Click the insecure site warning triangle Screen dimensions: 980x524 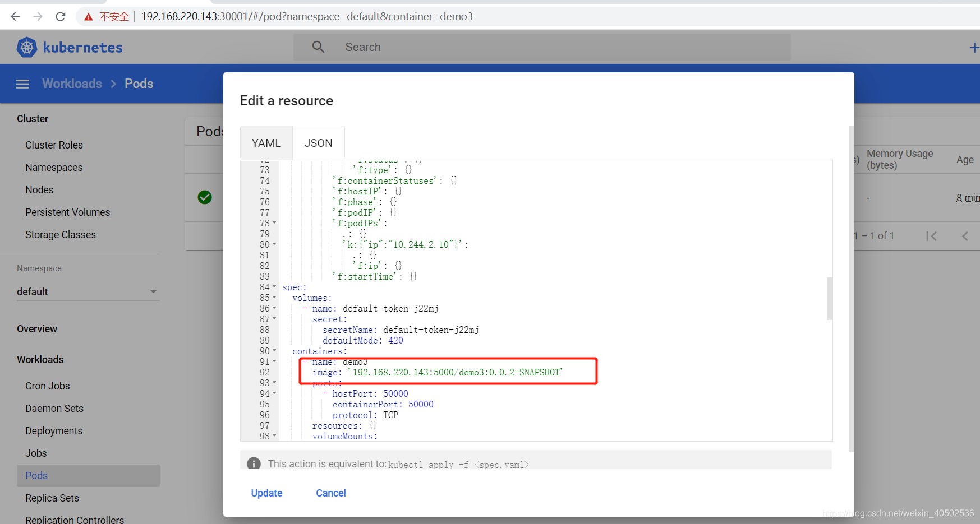(88, 17)
